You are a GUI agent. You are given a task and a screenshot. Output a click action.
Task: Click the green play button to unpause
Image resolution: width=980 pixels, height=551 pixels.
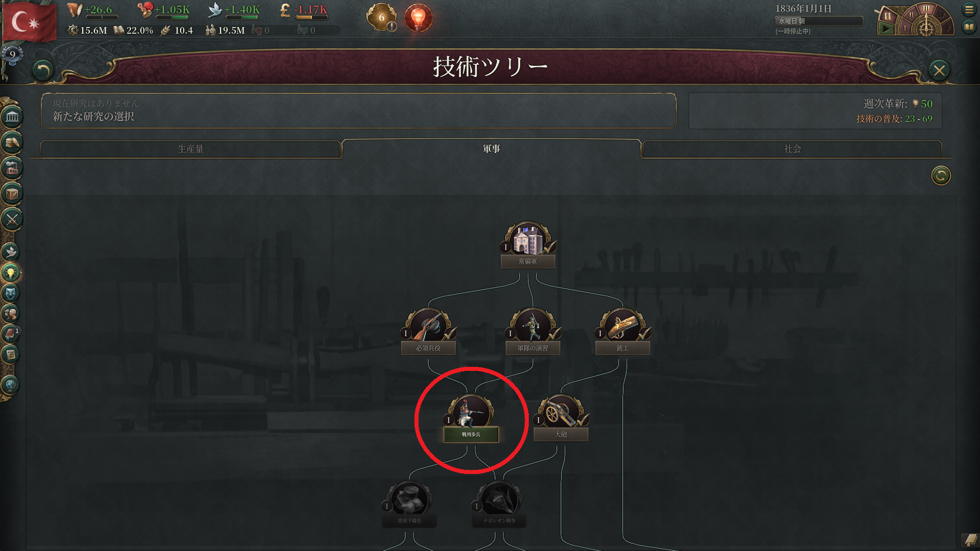click(x=886, y=29)
